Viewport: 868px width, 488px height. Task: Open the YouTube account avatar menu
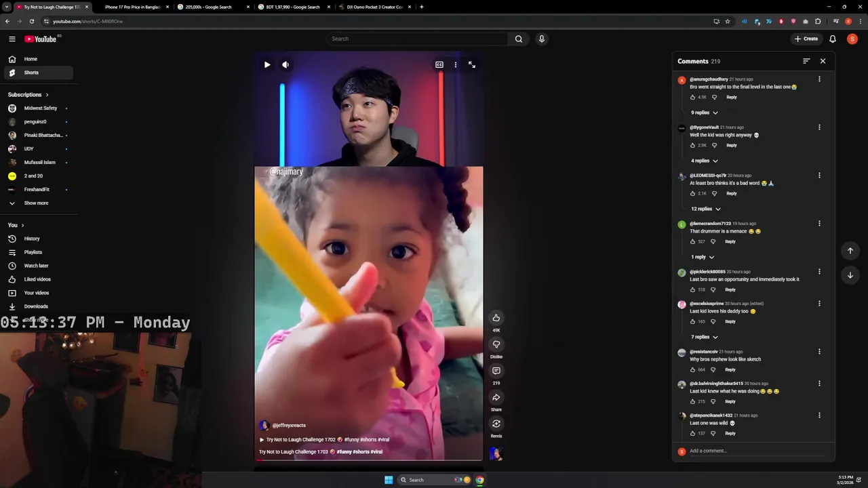tap(852, 39)
